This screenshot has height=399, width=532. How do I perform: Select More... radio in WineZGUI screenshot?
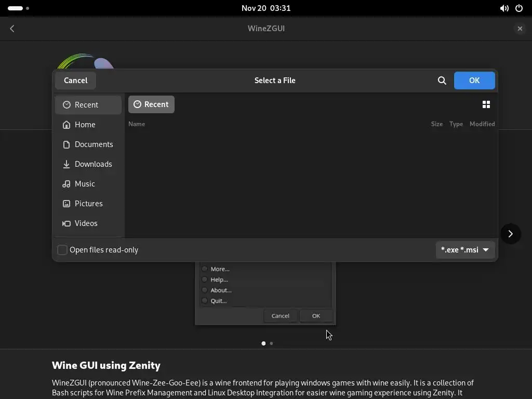point(205,269)
